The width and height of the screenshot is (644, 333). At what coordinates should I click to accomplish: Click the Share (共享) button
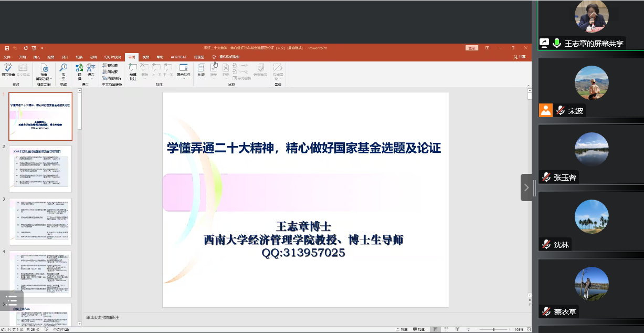click(x=519, y=57)
